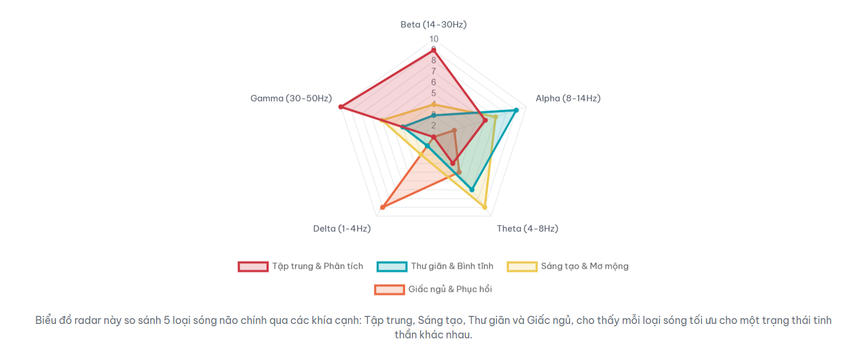Click the Giấc ngủ & Phục hồi legend label

coord(450,289)
